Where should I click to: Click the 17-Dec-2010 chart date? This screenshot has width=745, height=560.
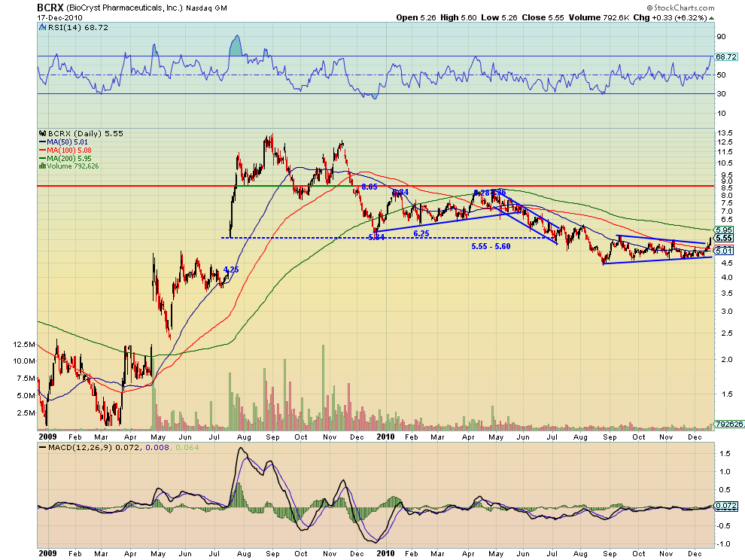(60, 17)
